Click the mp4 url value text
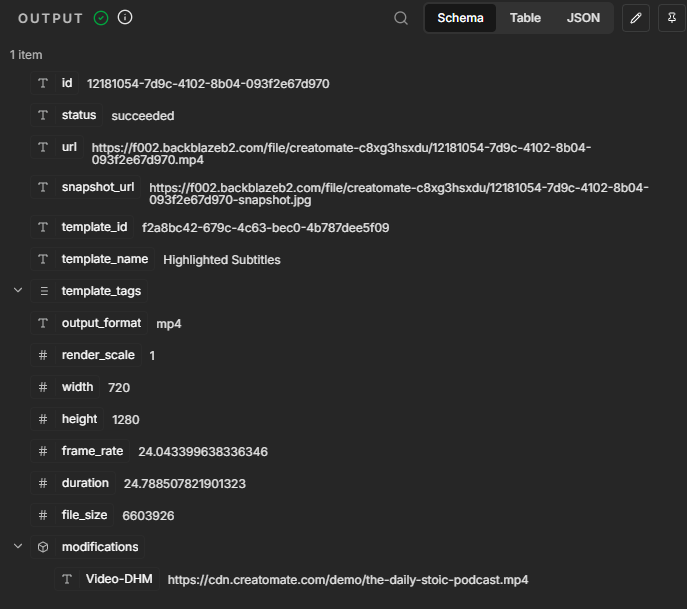The width and height of the screenshot is (687, 609). (x=341, y=154)
